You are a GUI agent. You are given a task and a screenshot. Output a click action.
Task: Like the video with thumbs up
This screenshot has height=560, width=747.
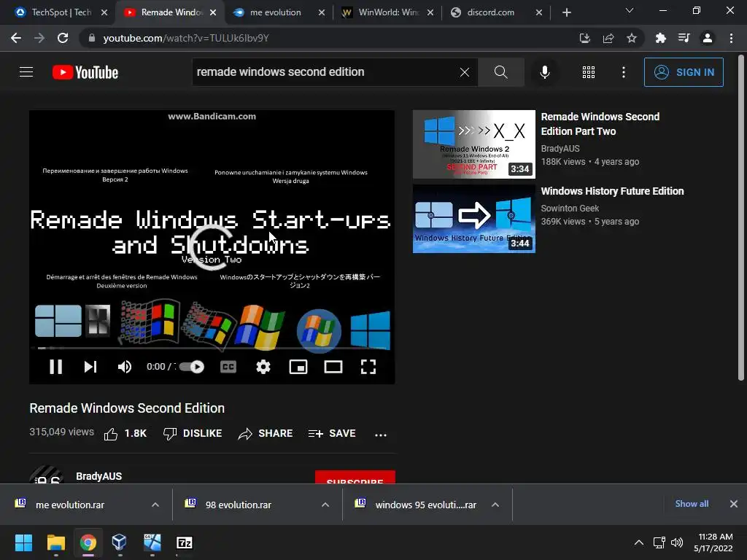point(125,433)
